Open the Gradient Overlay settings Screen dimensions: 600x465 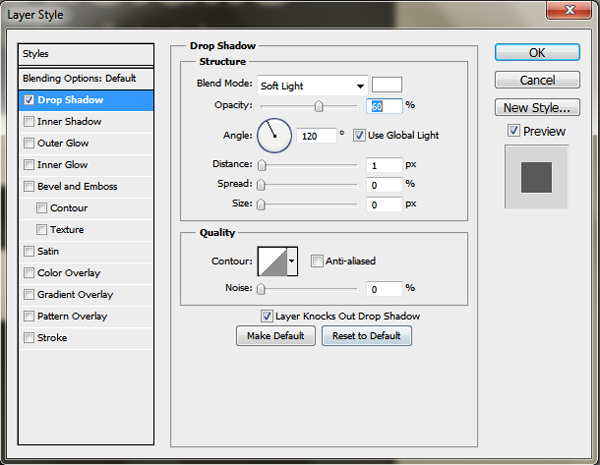(x=74, y=295)
